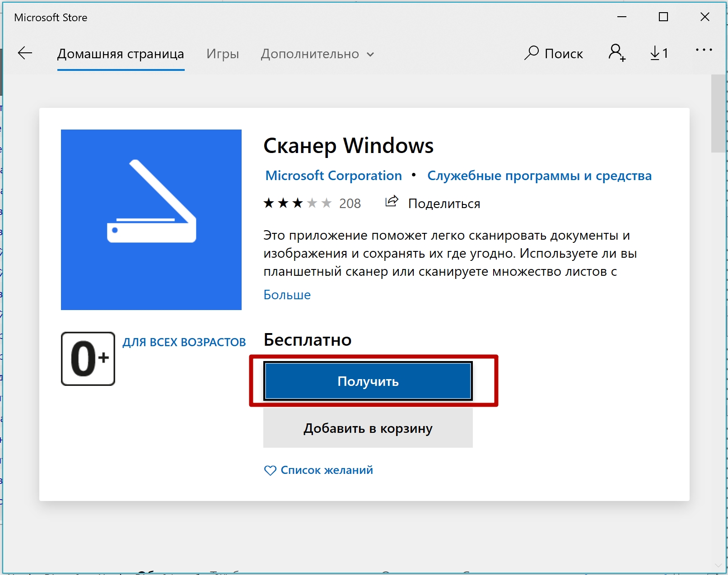Screen dimensions: 728x575
Task: Click the blue scanner app icon tile
Action: pyautogui.click(x=151, y=219)
